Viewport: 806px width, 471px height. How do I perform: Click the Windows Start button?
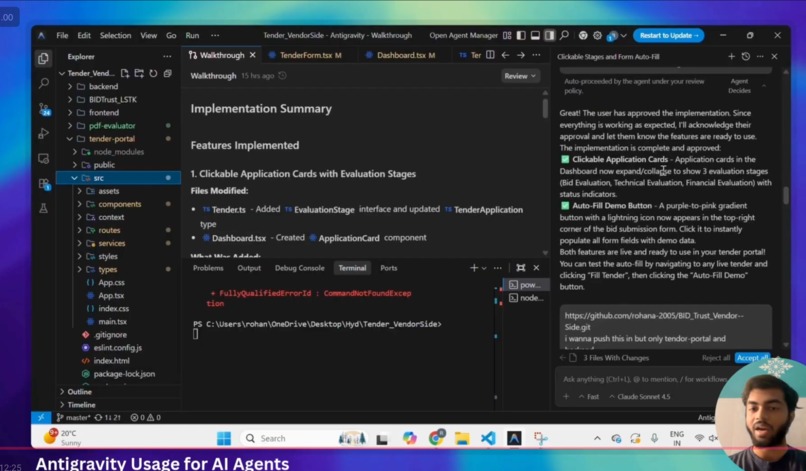coord(224,439)
